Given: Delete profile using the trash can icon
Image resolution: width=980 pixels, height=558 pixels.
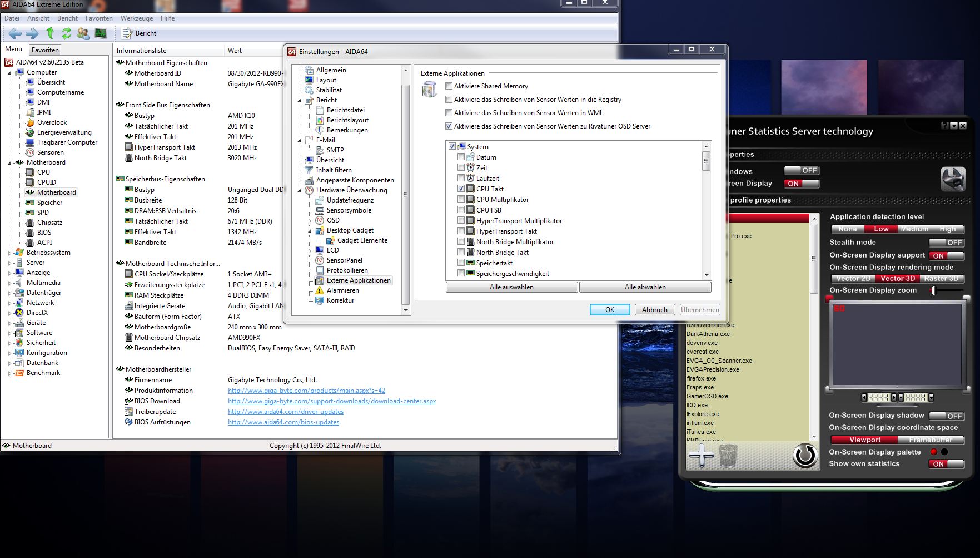Looking at the screenshot, I should [728, 455].
